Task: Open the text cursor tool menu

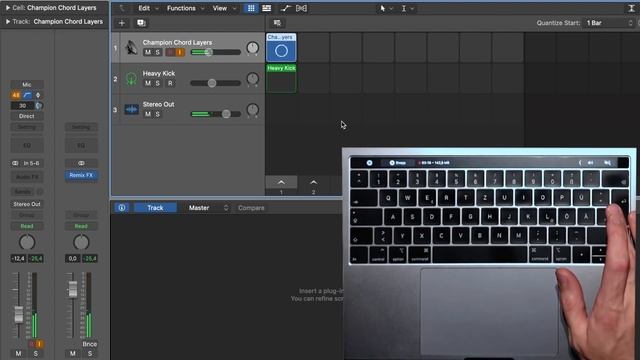Action: click(407, 8)
